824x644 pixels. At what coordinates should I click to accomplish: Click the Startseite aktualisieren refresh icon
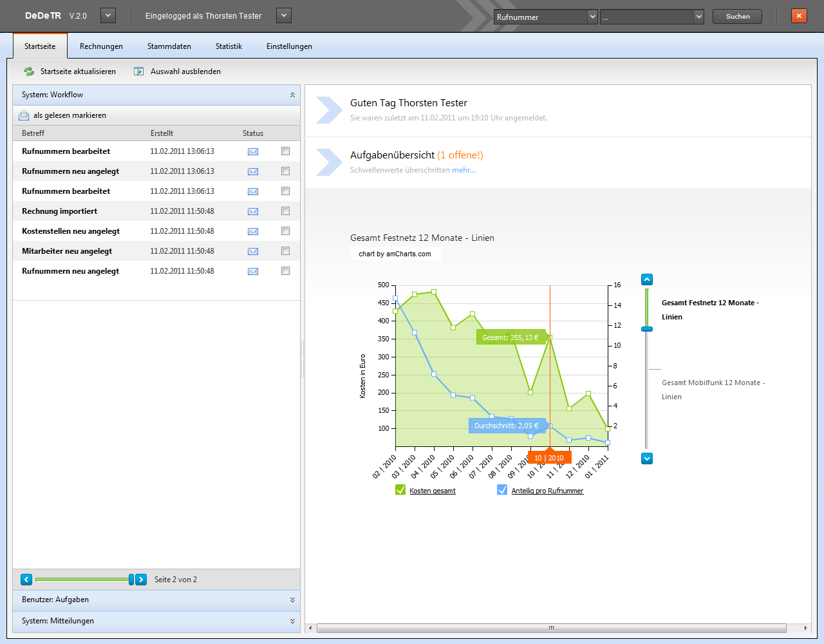29,71
